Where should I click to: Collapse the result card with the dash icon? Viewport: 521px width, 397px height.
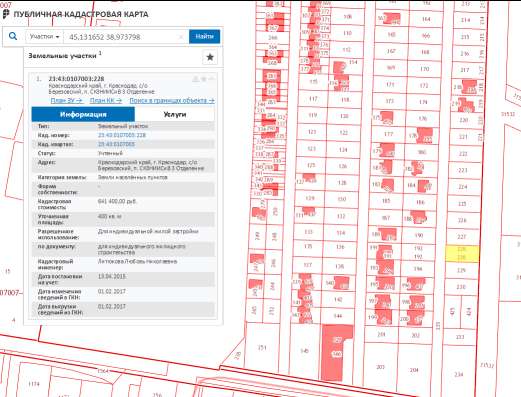(x=211, y=79)
